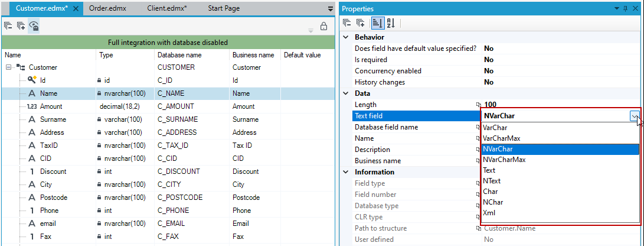Click the Length value 100
The height and width of the screenshot is (246, 644).
(490, 105)
